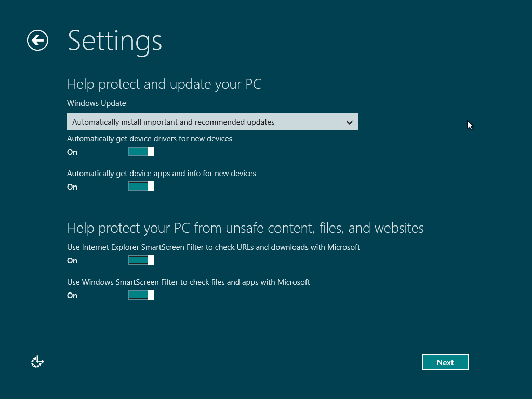This screenshot has width=532, height=399.
Task: Open the Windows Update dropdown
Action: point(212,122)
